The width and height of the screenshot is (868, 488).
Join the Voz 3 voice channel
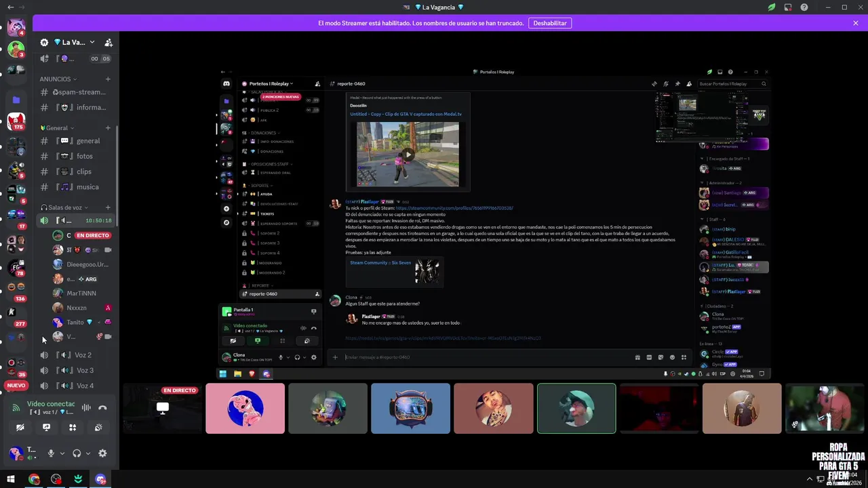(75, 371)
